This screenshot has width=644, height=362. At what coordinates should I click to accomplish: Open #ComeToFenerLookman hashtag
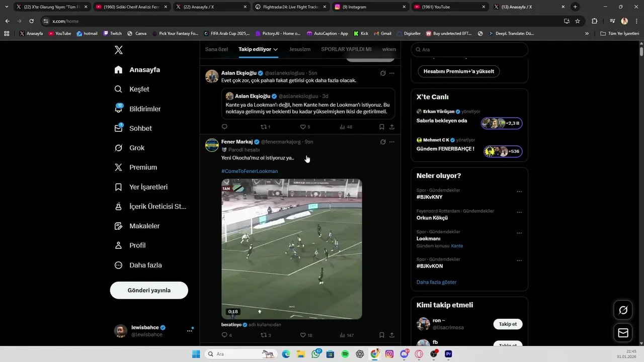coord(250,171)
